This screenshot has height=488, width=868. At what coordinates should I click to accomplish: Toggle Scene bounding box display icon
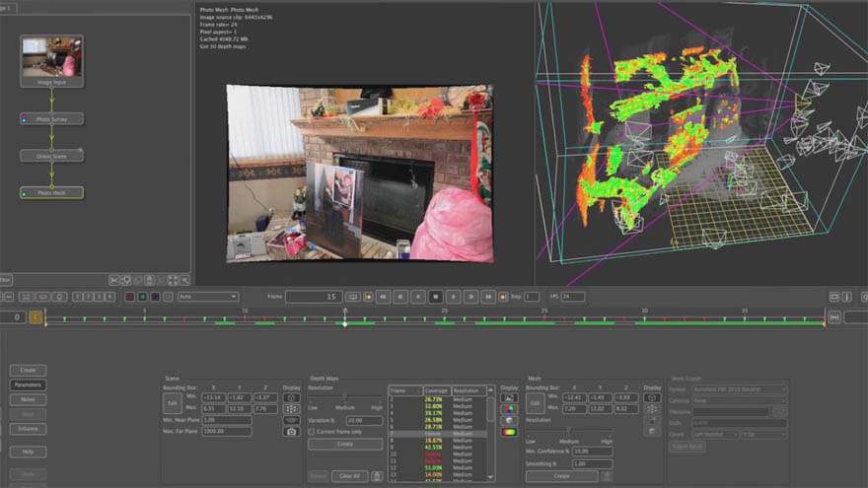[x=291, y=398]
